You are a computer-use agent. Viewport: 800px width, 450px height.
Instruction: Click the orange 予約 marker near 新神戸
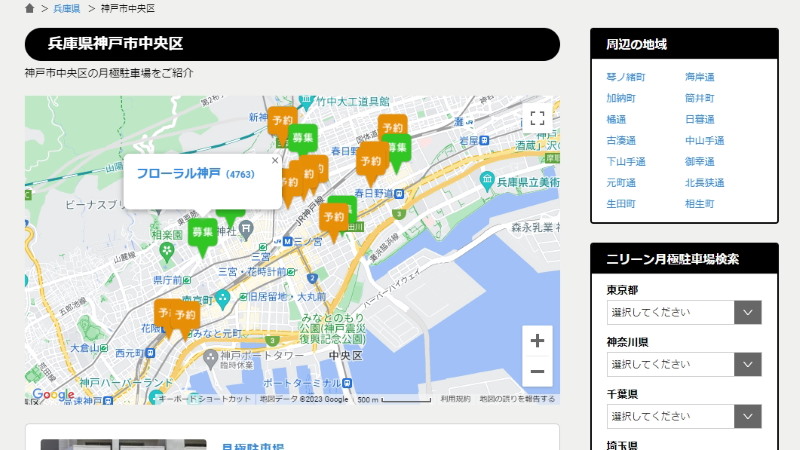click(x=282, y=123)
